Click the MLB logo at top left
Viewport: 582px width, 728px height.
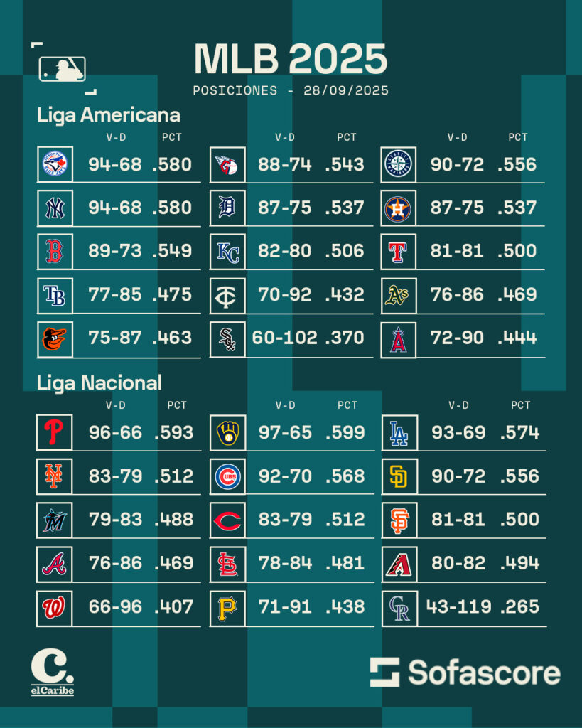62,69
